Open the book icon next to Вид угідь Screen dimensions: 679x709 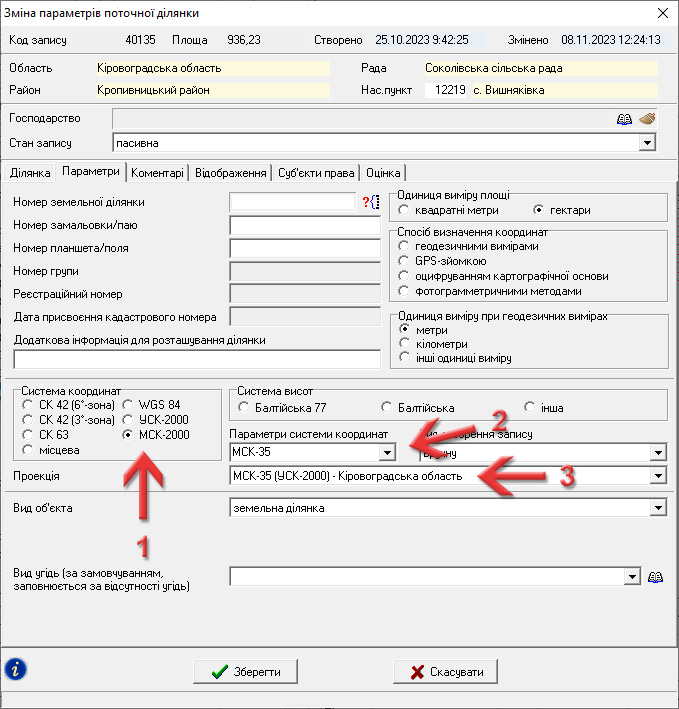pyautogui.click(x=656, y=577)
